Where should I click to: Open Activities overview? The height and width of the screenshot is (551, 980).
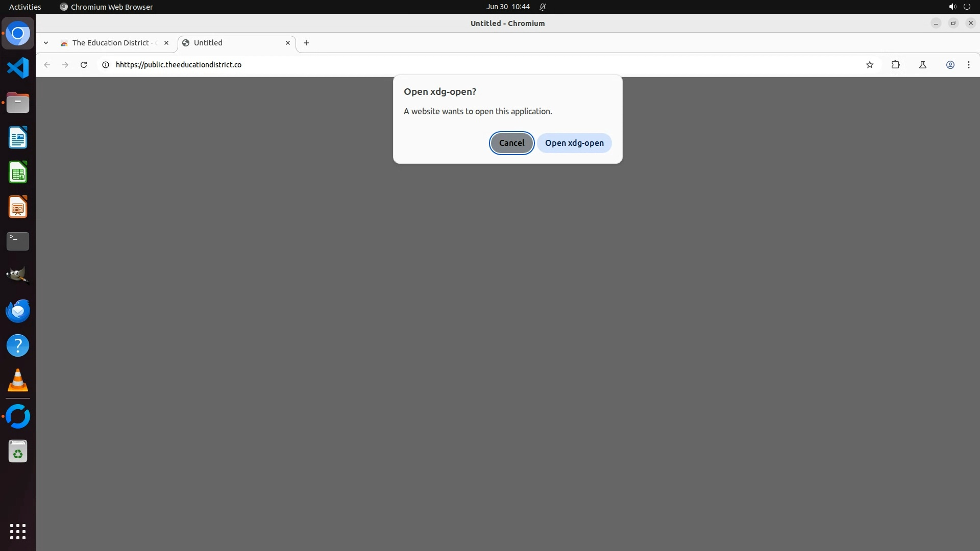(x=25, y=7)
